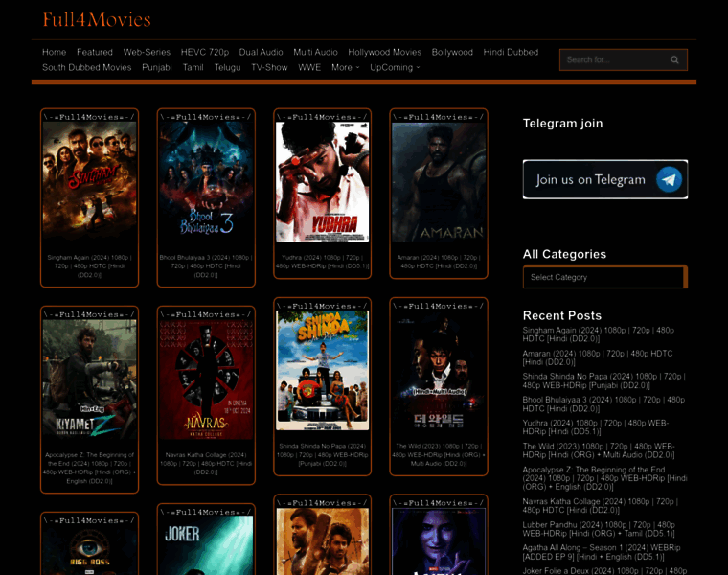The height and width of the screenshot is (575, 728).
Task: Open recent post Navras Katha Collage
Action: coord(601,506)
